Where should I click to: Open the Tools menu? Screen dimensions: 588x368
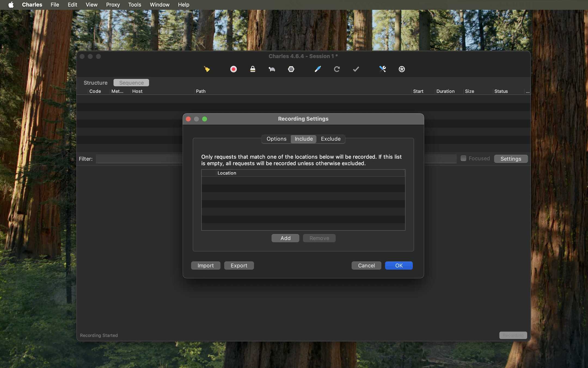coord(134,5)
